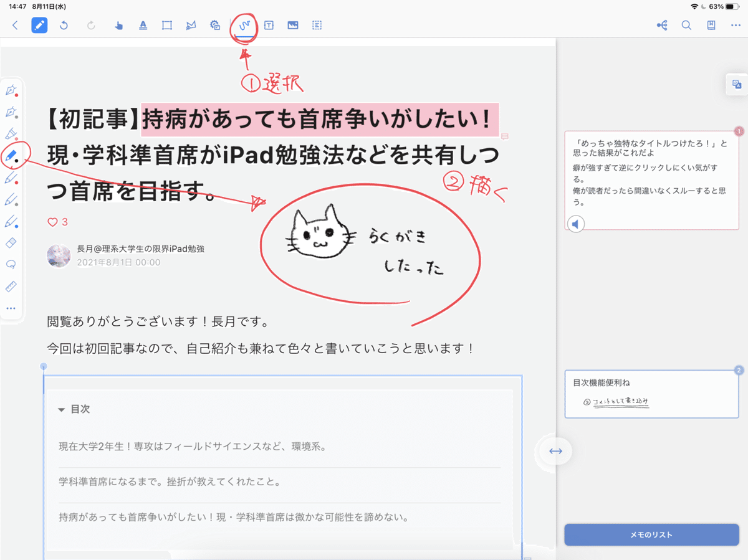
Task: Open the メモのリスト button
Action: click(651, 534)
